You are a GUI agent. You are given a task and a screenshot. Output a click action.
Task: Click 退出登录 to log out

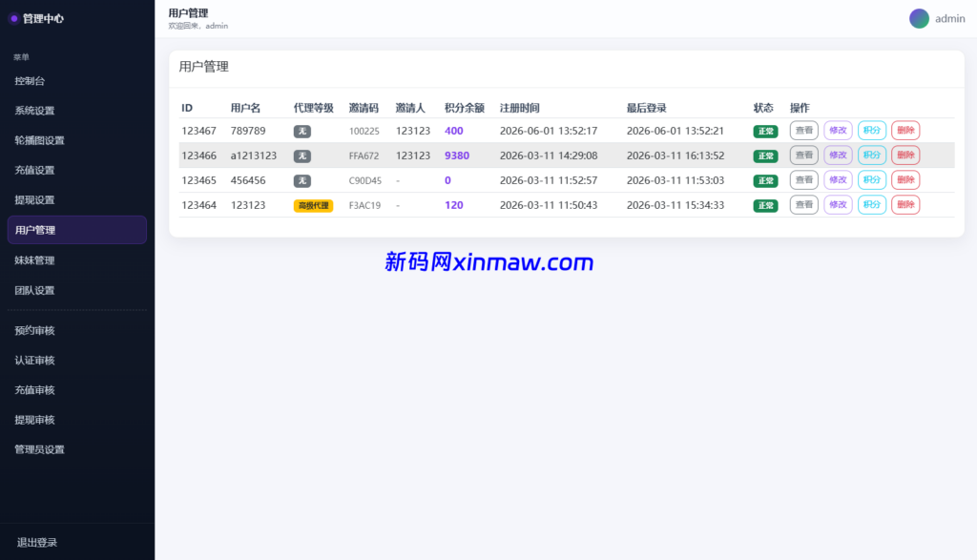tap(37, 543)
